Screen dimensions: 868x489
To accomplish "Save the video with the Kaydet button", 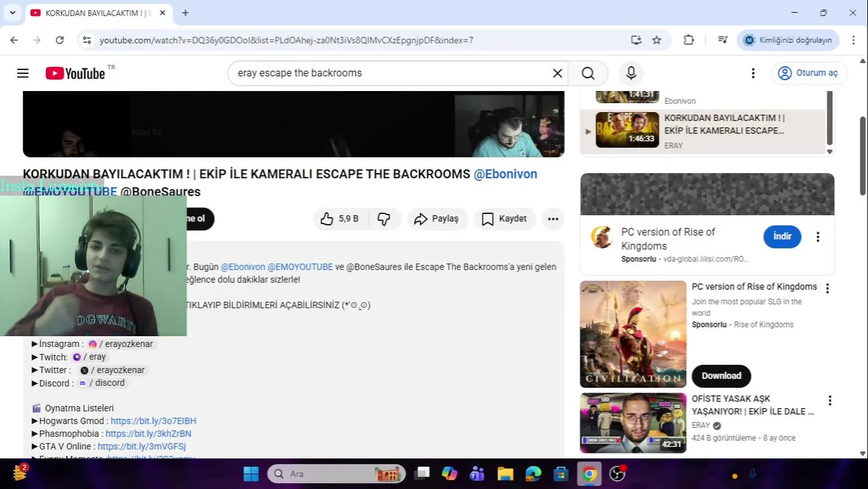I will click(x=504, y=219).
